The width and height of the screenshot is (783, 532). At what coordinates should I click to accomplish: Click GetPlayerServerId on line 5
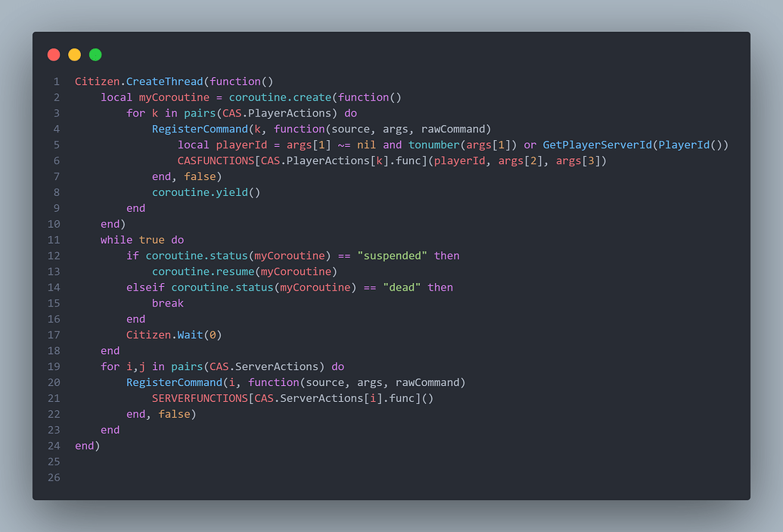(x=597, y=145)
